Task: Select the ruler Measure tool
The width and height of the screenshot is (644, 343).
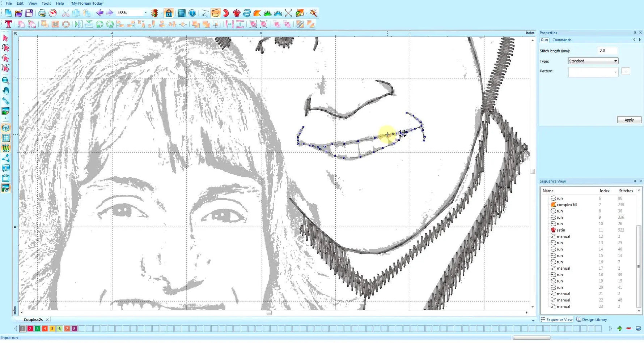Action: (x=5, y=101)
